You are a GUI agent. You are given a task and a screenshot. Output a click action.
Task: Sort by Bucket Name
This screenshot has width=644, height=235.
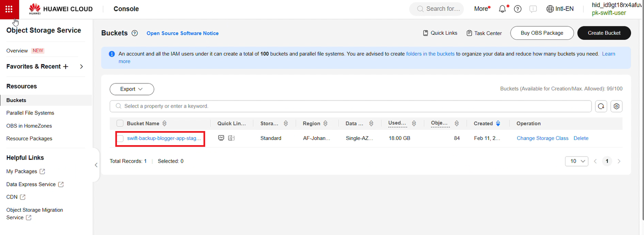click(164, 124)
